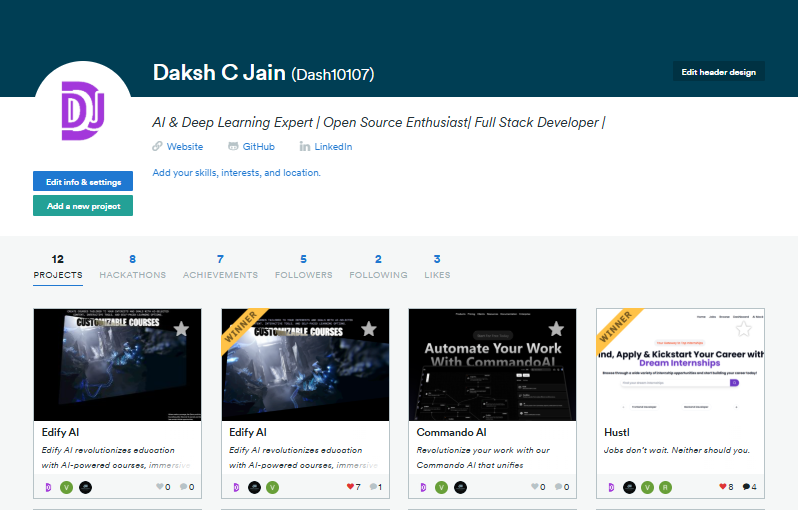The width and height of the screenshot is (798, 510).
Task: Click the grey heart on the Edify AI card with 0 likes
Action: [x=160, y=487]
